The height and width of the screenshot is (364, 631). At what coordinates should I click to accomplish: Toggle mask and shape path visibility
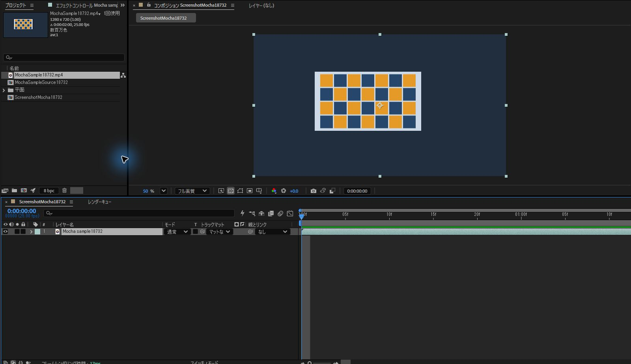point(240,191)
